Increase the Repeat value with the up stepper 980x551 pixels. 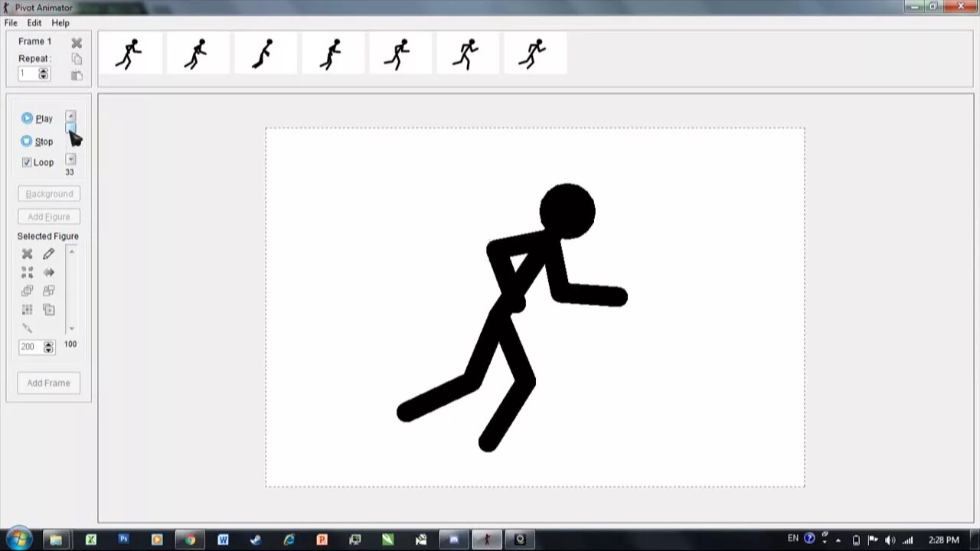(x=44, y=70)
